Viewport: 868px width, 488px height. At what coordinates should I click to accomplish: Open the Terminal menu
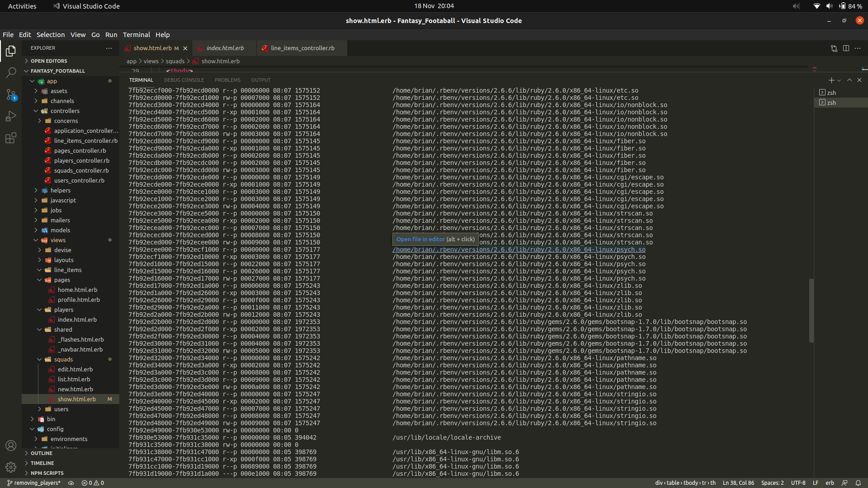click(x=136, y=35)
